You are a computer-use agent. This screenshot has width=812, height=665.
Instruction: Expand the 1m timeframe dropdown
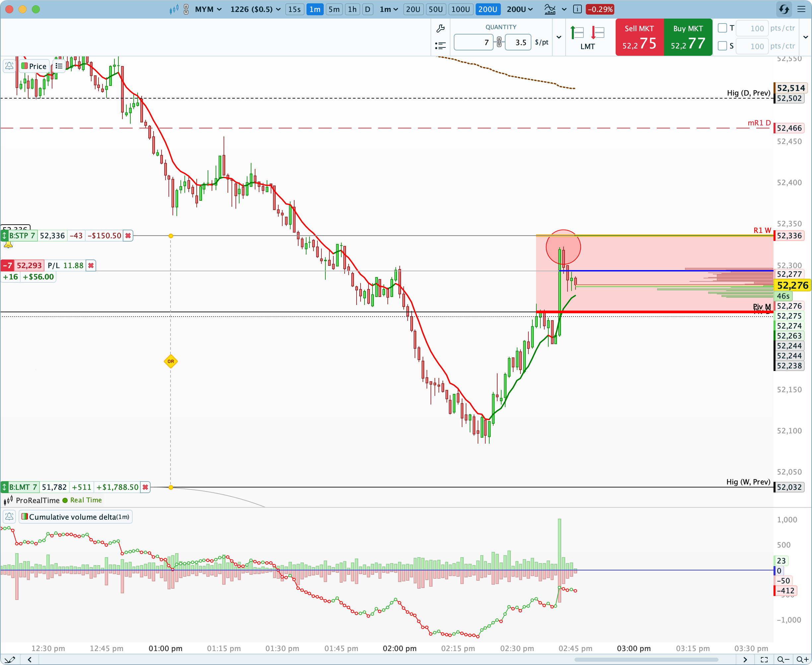coord(389,9)
